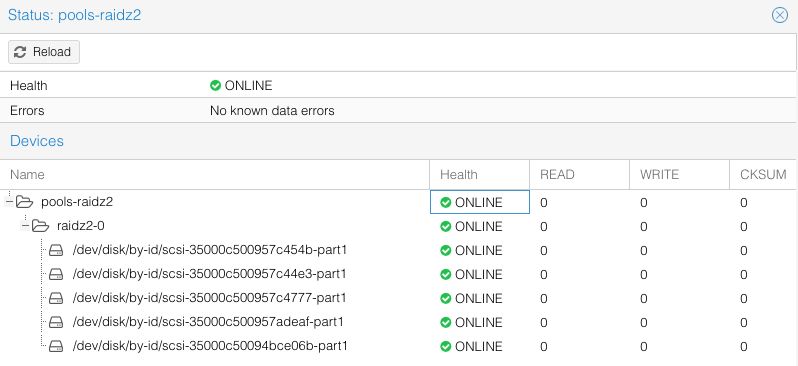The width and height of the screenshot is (798, 366).
Task: Sort by the READ column header
Action: [x=580, y=175]
